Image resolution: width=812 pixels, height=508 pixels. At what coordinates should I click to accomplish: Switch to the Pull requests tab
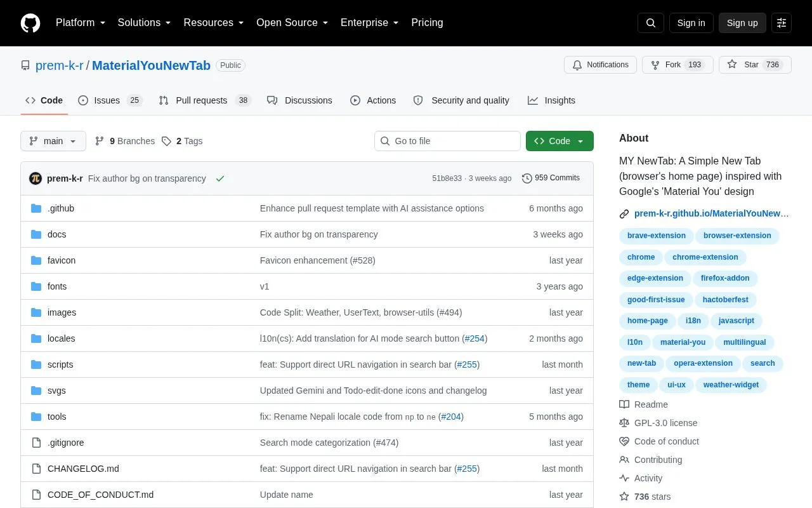click(205, 100)
